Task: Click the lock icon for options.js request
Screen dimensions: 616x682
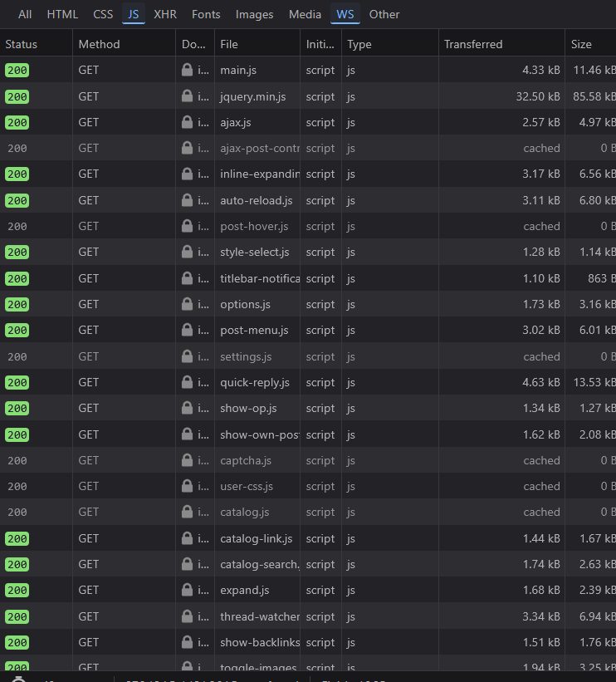Action: pyautogui.click(x=188, y=305)
